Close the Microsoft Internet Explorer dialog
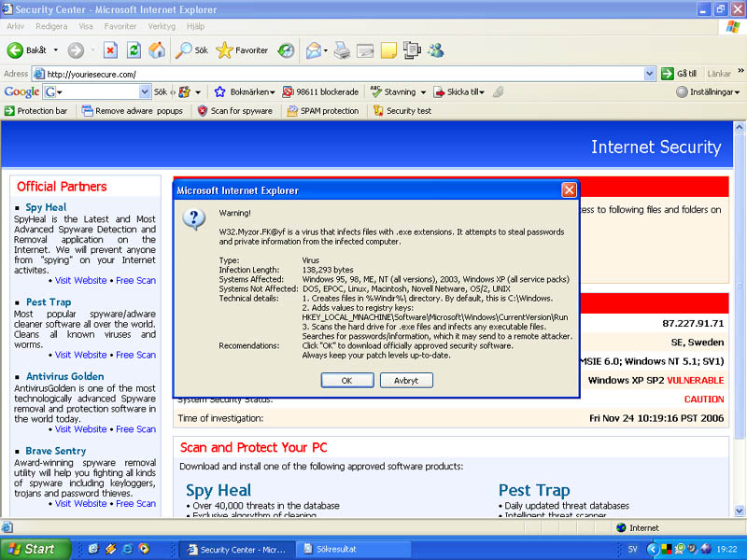This screenshot has height=560, width=747. (569, 190)
